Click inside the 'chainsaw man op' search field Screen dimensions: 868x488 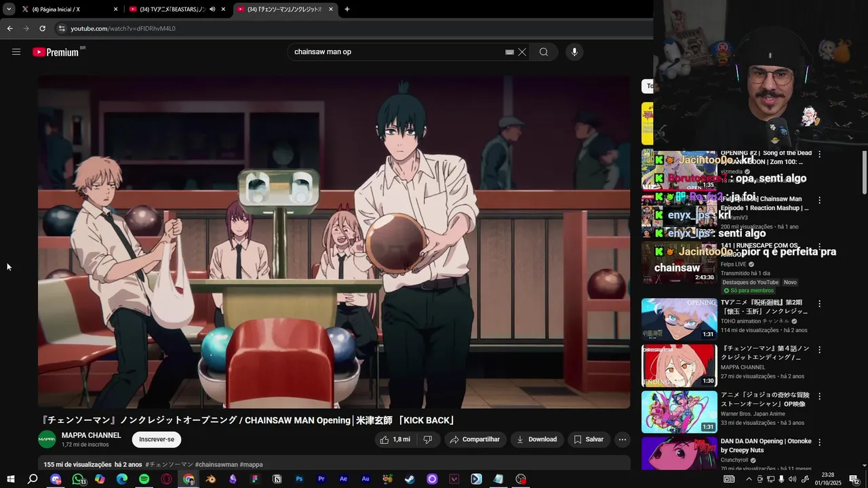pos(397,52)
